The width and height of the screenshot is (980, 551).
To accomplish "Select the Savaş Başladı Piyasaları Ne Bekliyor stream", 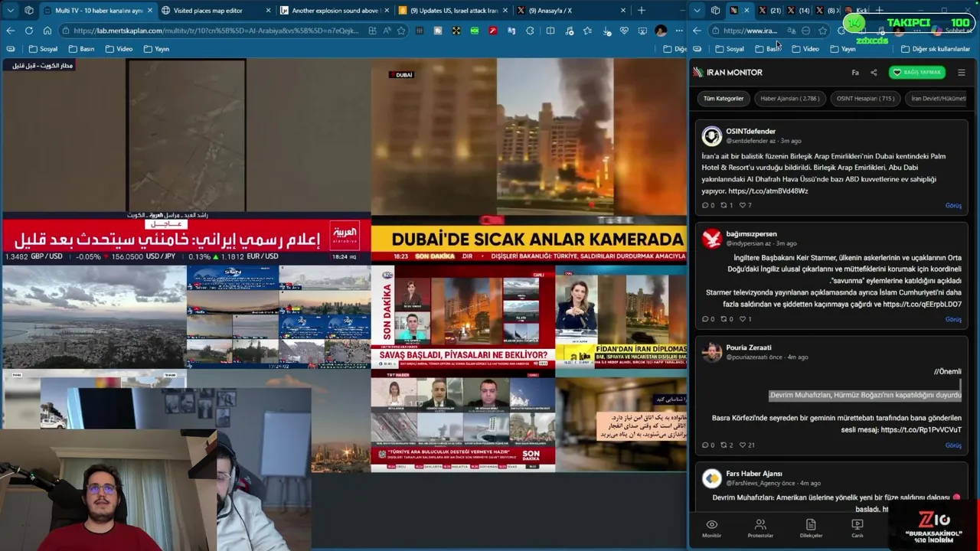I will [x=463, y=318].
